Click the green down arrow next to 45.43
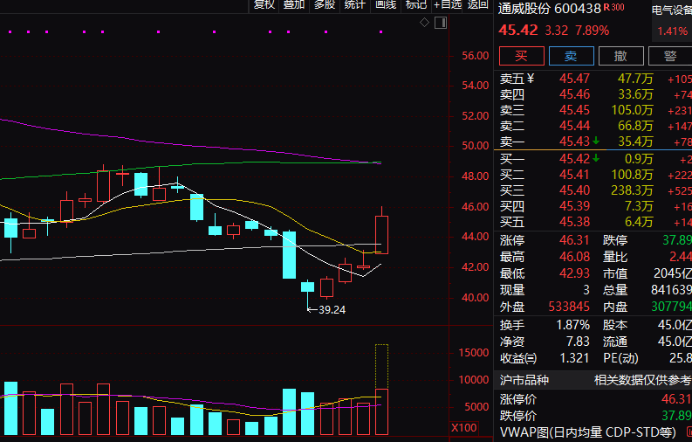 pos(596,142)
